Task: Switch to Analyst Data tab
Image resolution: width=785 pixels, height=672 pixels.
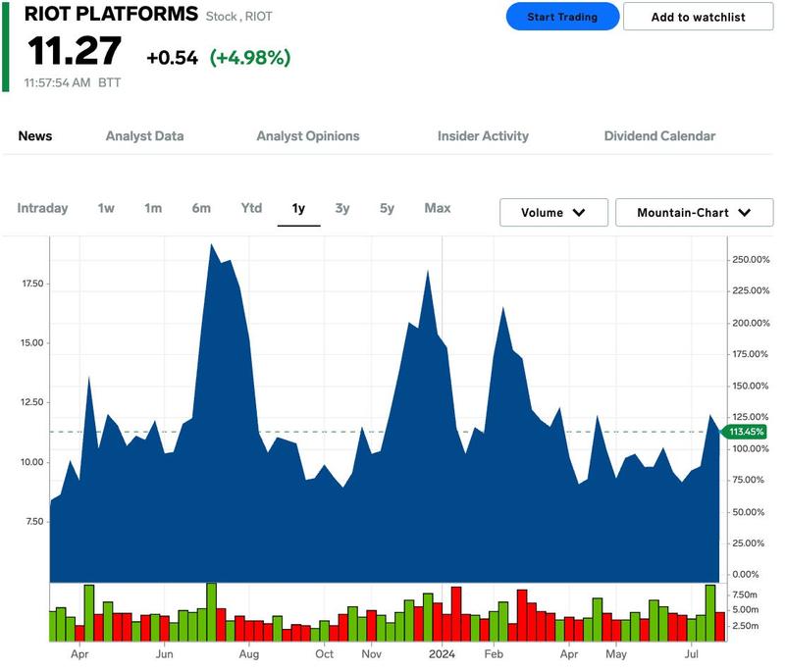Action: 144,136
